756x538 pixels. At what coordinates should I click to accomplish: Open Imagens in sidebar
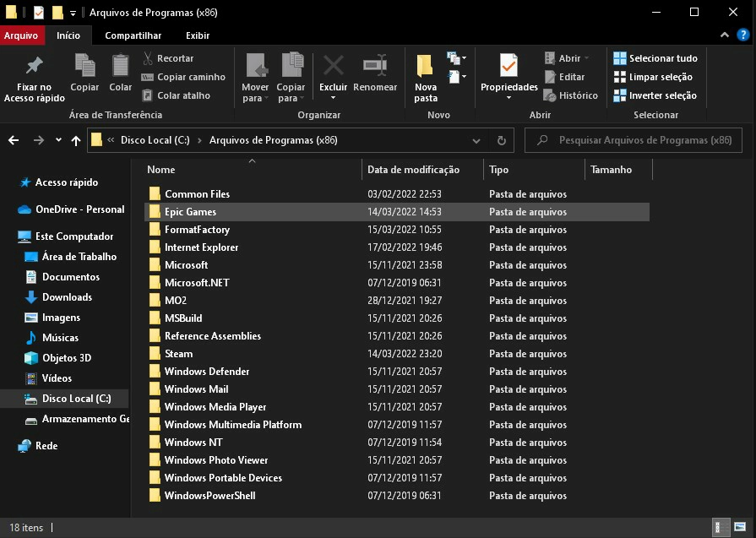tap(52, 318)
